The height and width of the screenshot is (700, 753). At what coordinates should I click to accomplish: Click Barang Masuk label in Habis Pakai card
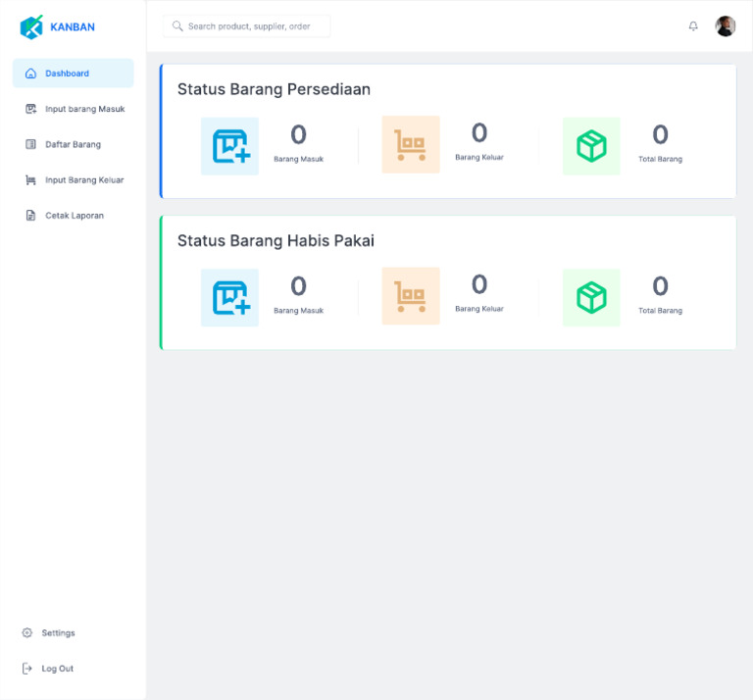pyautogui.click(x=298, y=311)
